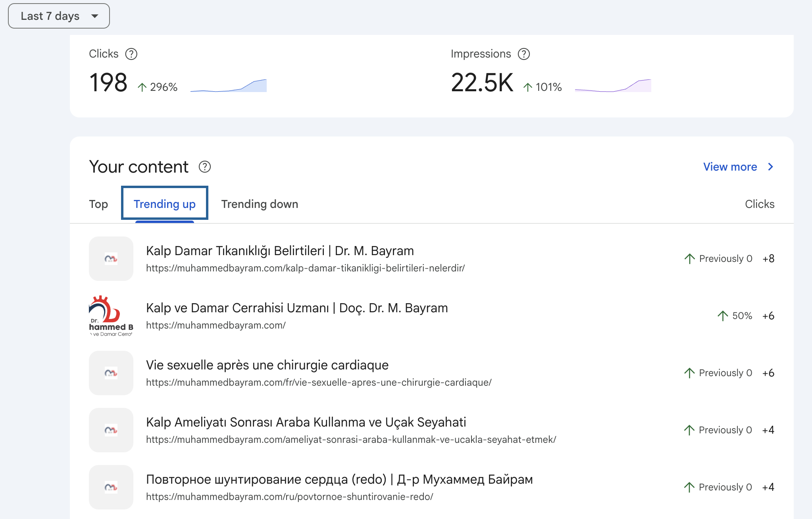Click the Impressions help question-mark icon
Viewport: 812px width, 519px height.
click(524, 54)
